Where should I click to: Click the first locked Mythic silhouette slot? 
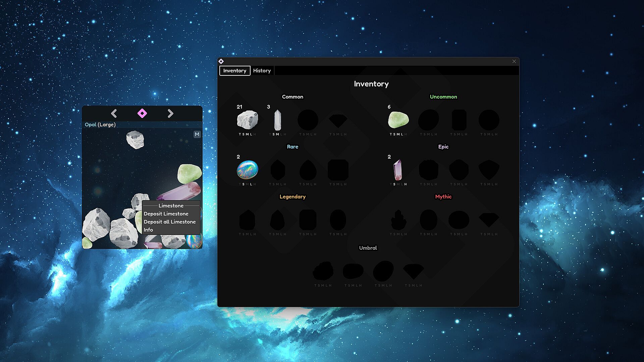pos(398,220)
